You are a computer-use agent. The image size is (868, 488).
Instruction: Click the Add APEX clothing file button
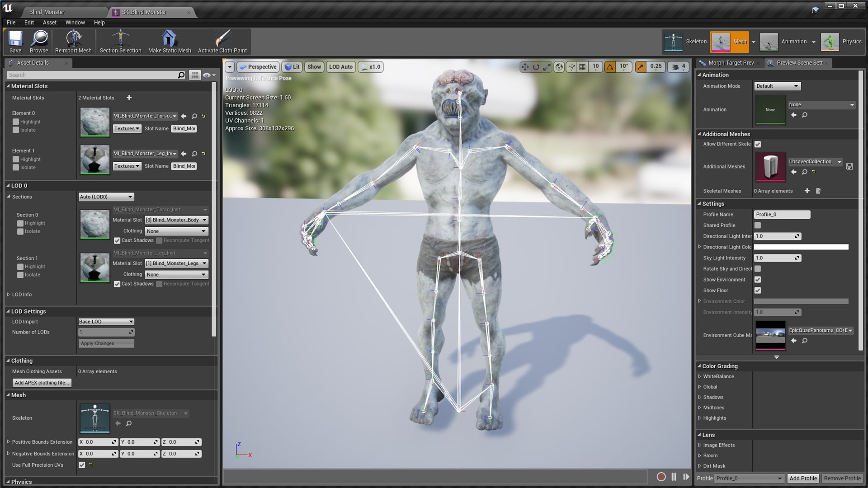tap(42, 382)
